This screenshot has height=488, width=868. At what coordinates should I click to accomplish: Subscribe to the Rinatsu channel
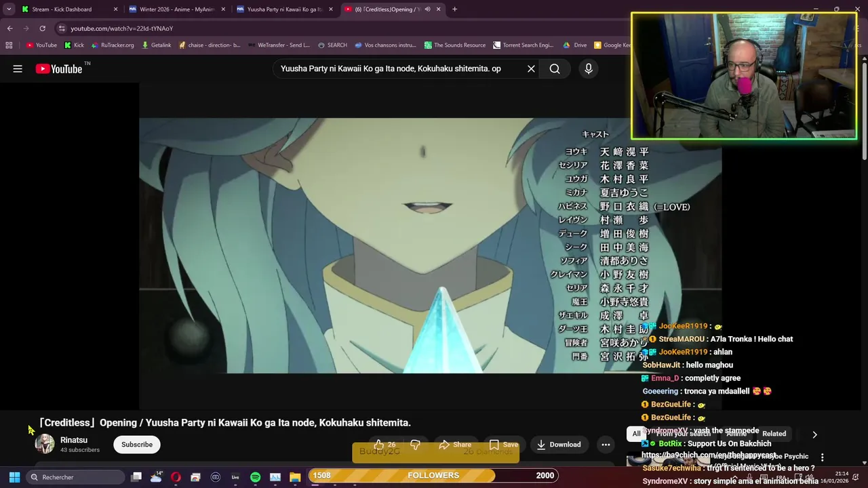(137, 445)
